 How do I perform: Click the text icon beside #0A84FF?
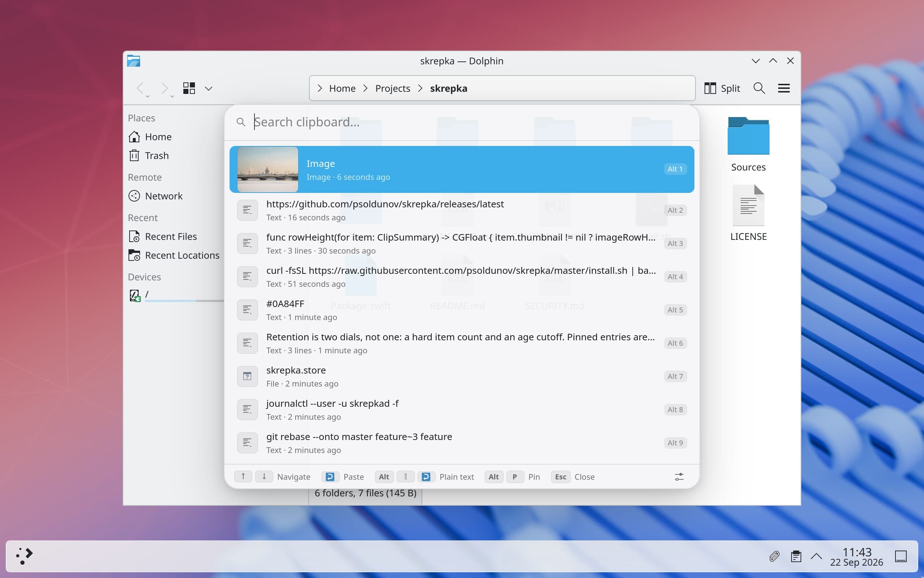click(x=247, y=310)
